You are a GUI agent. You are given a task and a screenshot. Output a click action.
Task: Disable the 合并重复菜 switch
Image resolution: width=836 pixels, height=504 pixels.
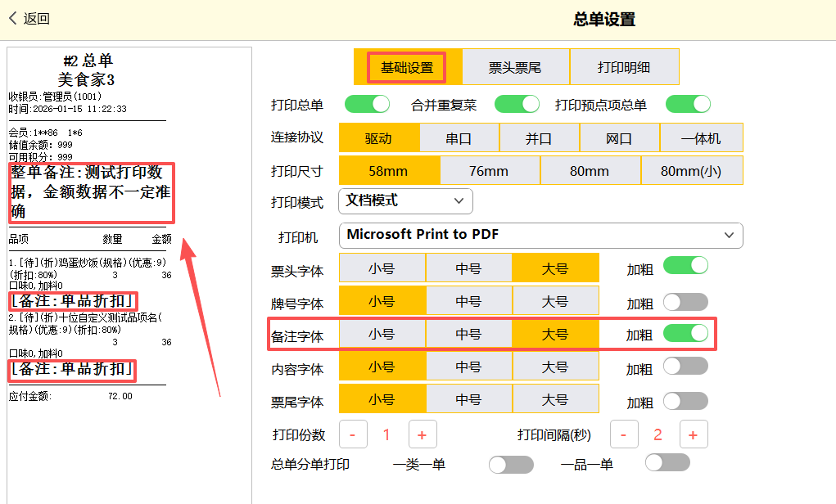point(517,104)
